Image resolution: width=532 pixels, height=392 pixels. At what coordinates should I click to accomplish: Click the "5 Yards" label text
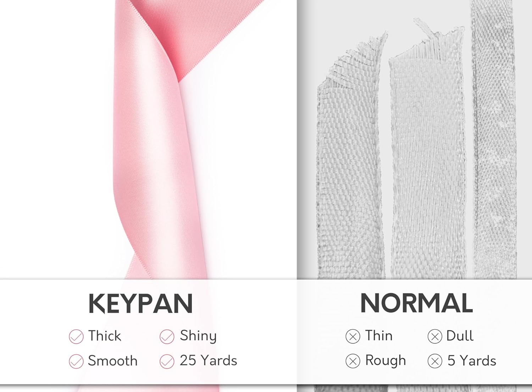[471, 361]
